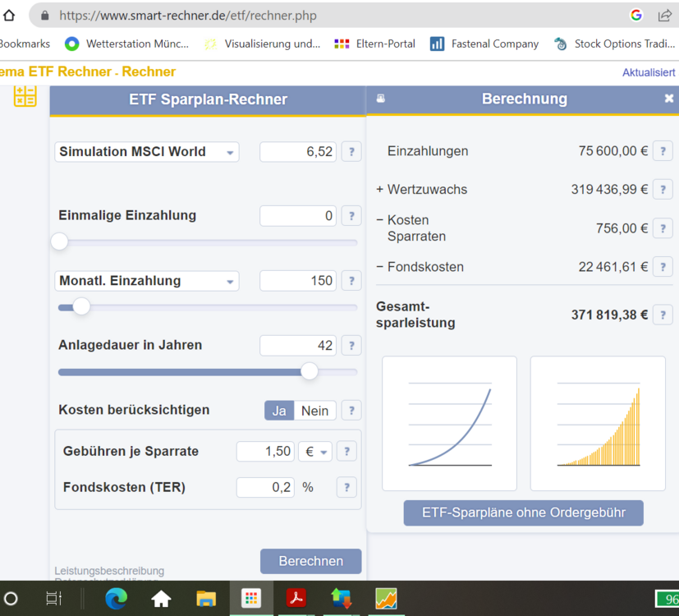Open Microsoft Edge from the taskbar
679x616 pixels.
pos(117,599)
